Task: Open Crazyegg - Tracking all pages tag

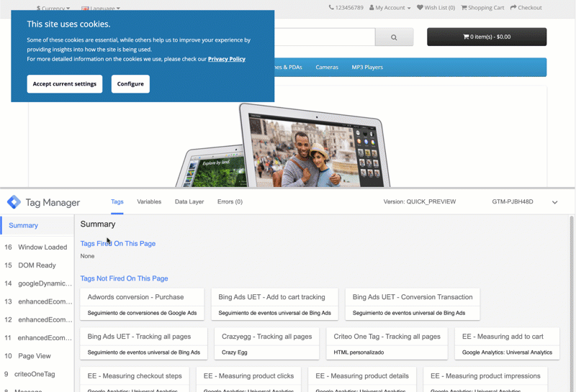Action: click(x=266, y=344)
